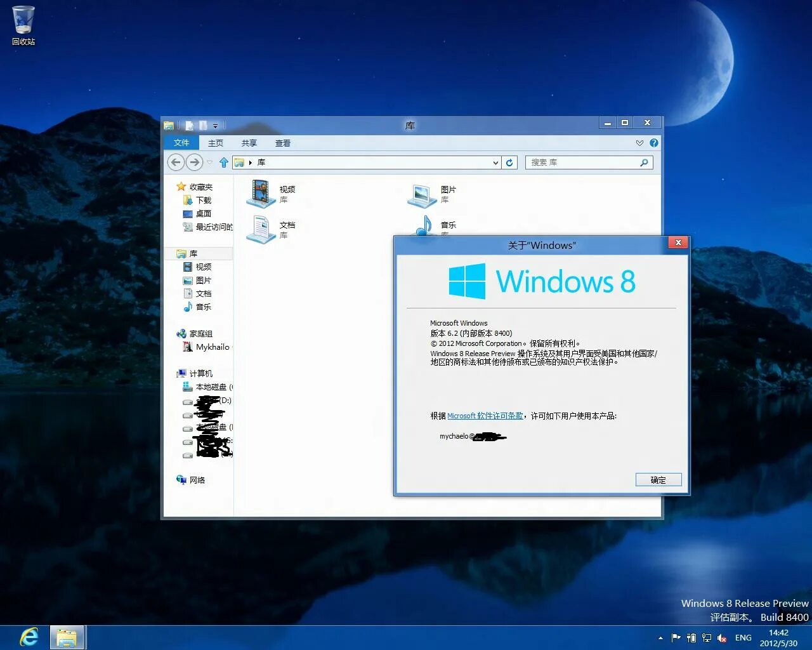Open the Recycle Bin (回收站) desktop icon
The image size is (812, 650).
23,25
